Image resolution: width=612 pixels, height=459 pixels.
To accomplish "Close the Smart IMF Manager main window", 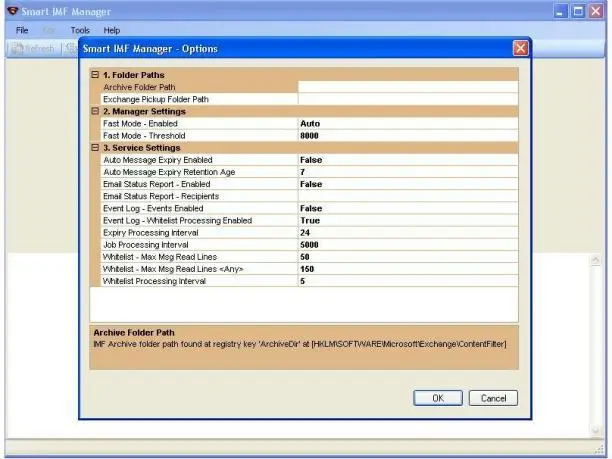I will tap(596, 11).
